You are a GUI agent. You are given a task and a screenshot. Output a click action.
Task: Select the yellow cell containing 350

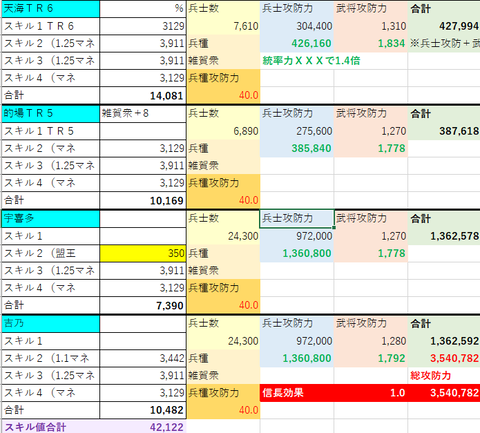coord(143,253)
